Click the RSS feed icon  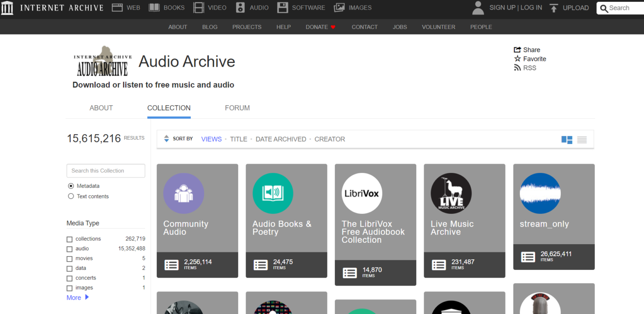pyautogui.click(x=517, y=68)
